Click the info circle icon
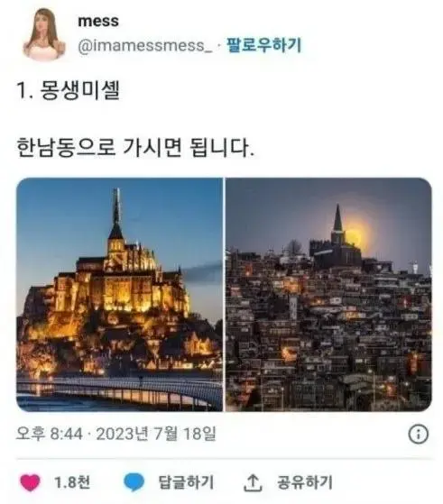The width and height of the screenshot is (443, 504). 419,435
